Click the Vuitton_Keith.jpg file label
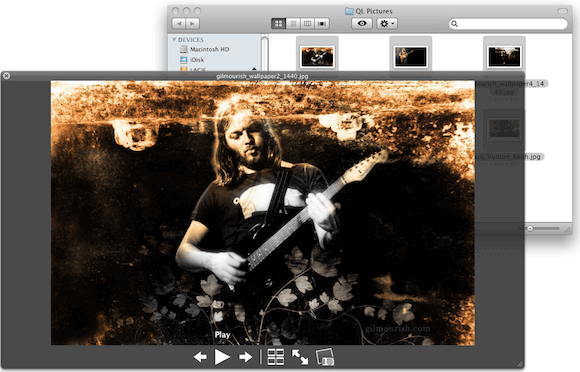The width and height of the screenshot is (580, 372). (508, 157)
